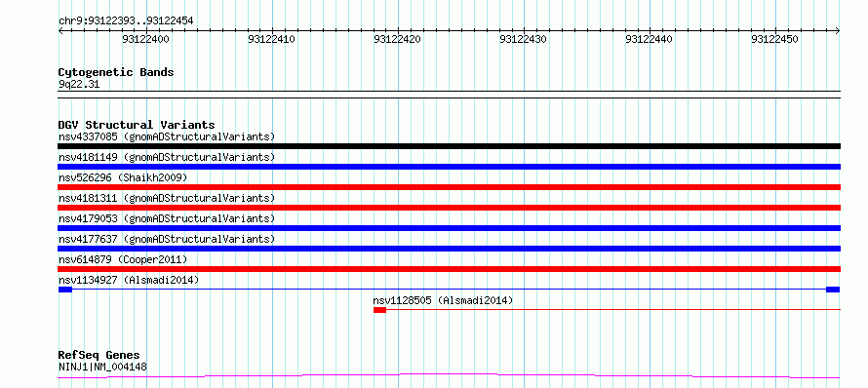Click the nsv4179053 (gnomADStructuralVariants) label
Screen dimensions: 868x388
pyautogui.click(x=167, y=218)
